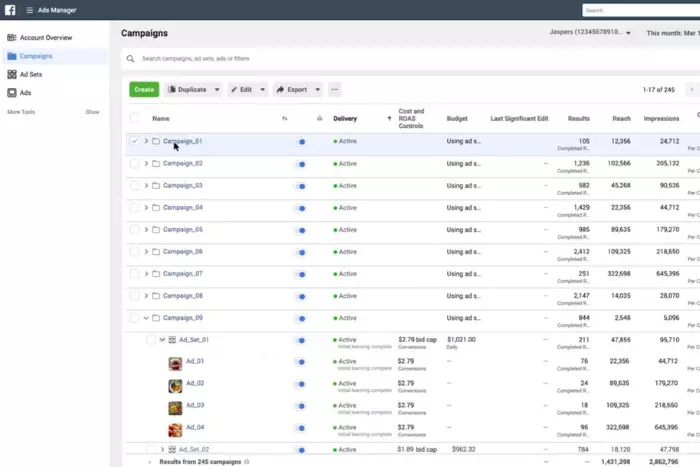Expand Campaign_08 with its chevron

click(146, 296)
